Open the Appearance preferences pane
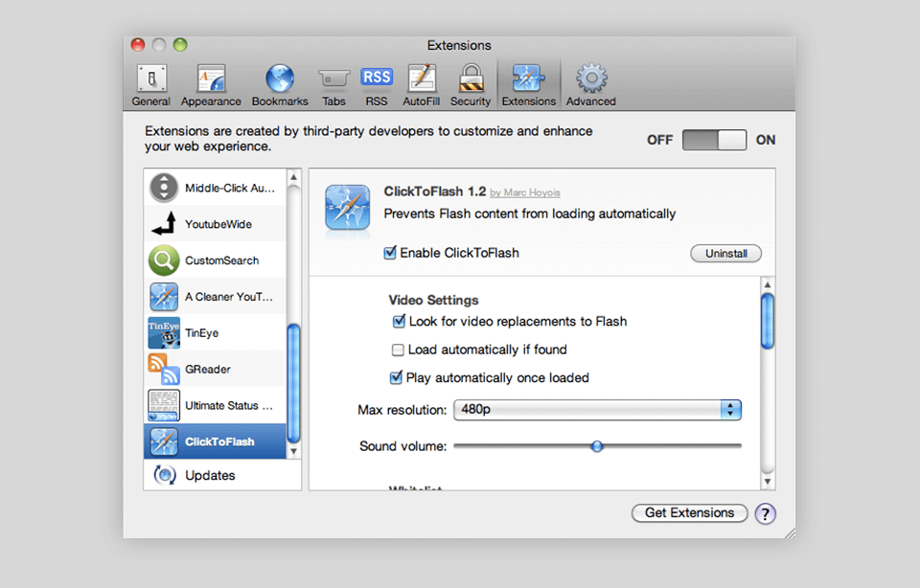The image size is (920, 588). (x=211, y=85)
